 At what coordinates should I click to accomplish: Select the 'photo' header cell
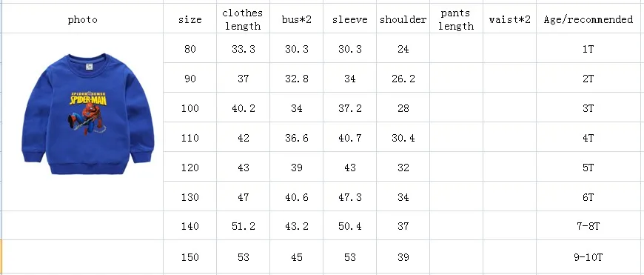83,19
